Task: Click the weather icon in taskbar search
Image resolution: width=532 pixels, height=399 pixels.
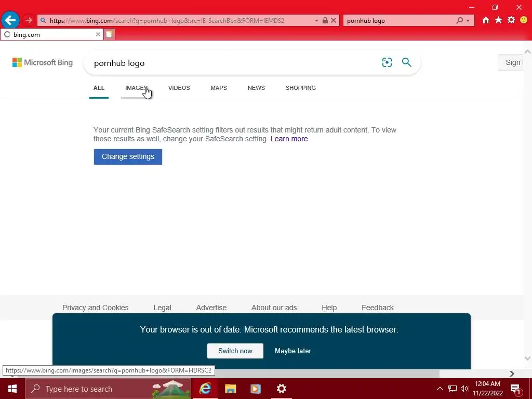Action: pyautogui.click(x=171, y=389)
